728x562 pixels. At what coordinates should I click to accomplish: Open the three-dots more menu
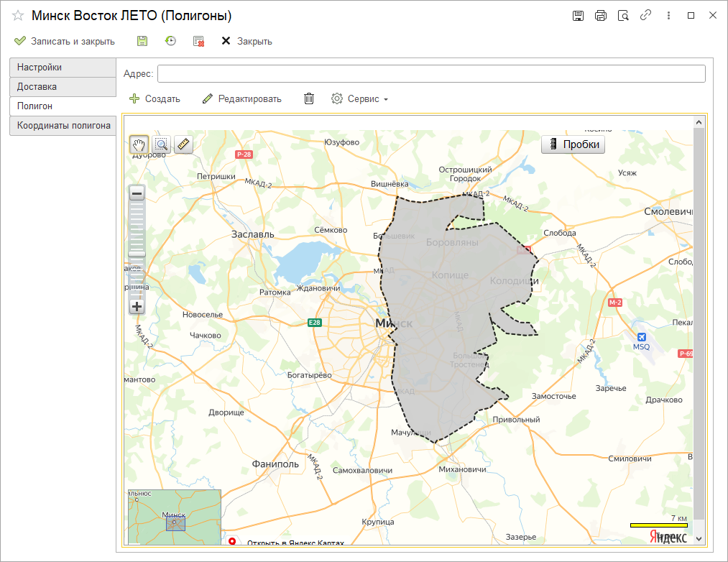coord(668,16)
